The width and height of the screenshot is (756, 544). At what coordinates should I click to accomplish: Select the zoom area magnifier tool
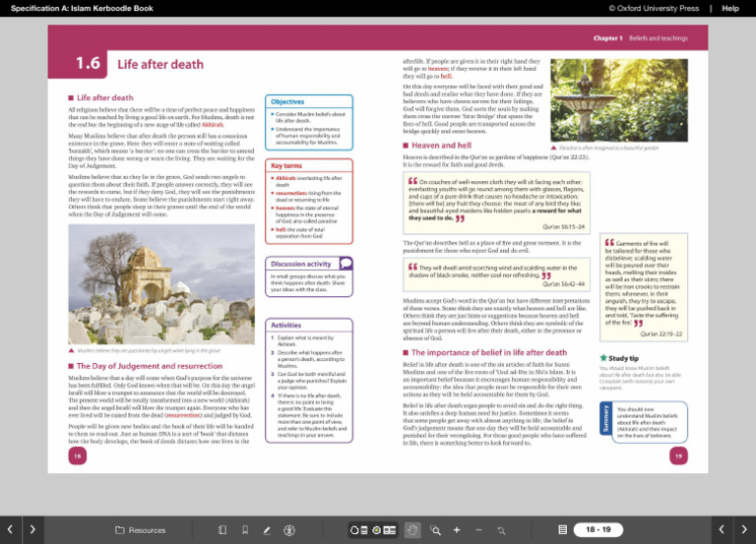pos(435,530)
